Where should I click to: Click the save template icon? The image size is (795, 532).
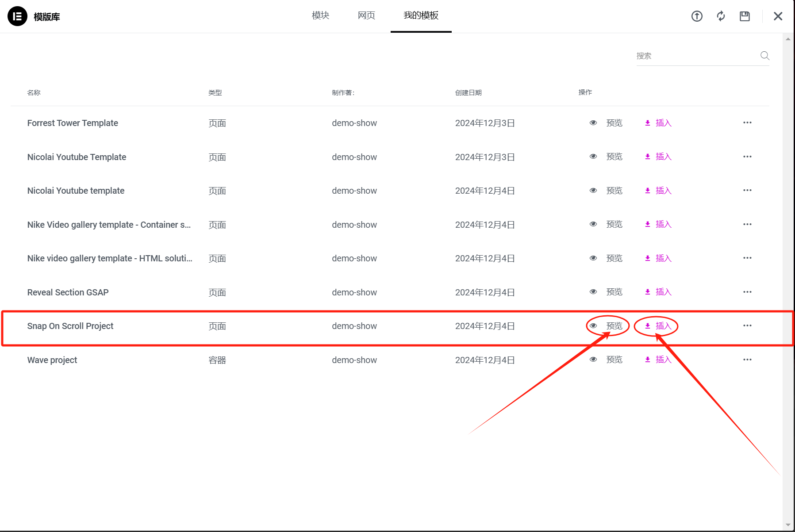(x=745, y=16)
